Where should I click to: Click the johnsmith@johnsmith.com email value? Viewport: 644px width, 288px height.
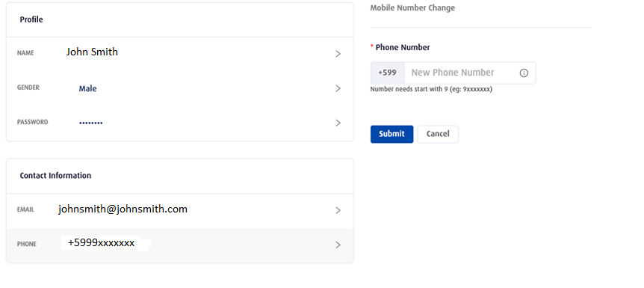pos(123,209)
